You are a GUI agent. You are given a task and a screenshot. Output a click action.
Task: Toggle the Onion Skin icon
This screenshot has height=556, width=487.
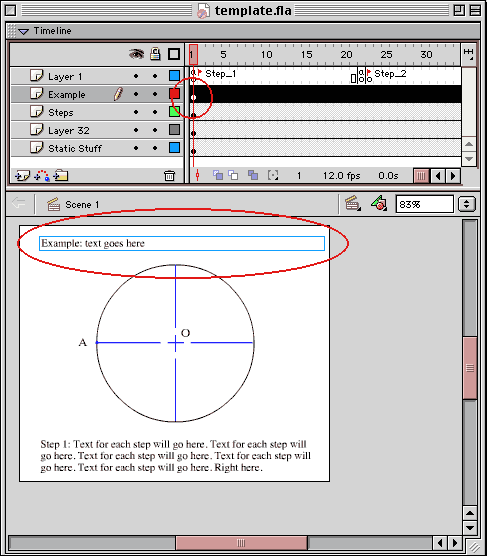click(x=218, y=175)
